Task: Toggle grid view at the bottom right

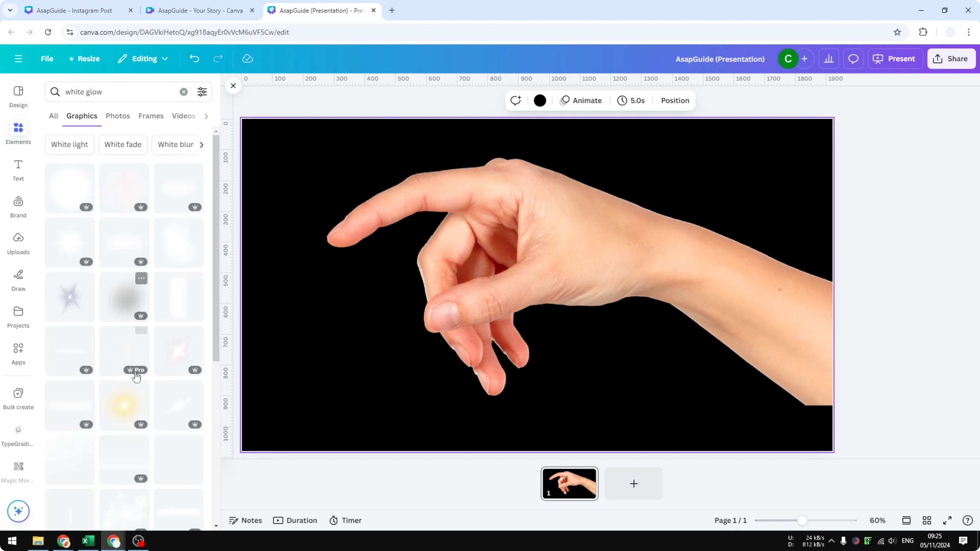Action: point(927,520)
